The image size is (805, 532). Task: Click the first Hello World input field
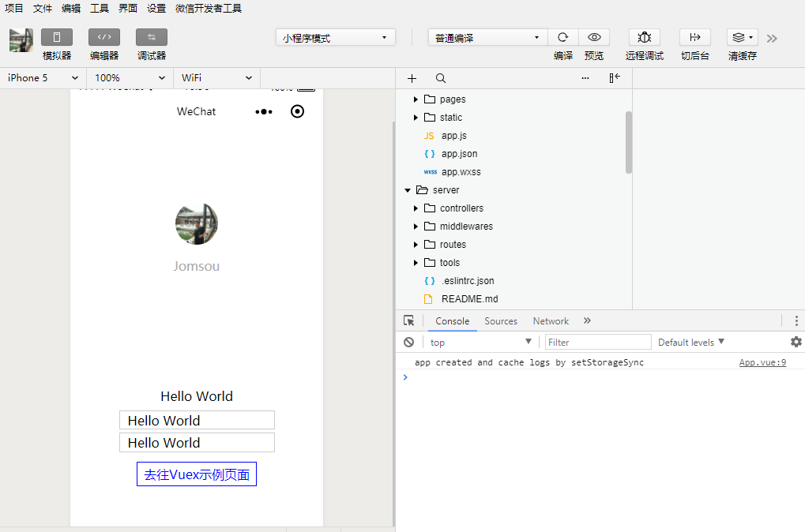[197, 420]
